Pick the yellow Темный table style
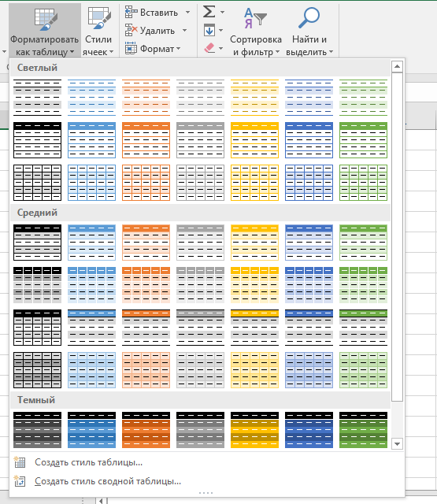The image size is (437, 504). click(254, 430)
